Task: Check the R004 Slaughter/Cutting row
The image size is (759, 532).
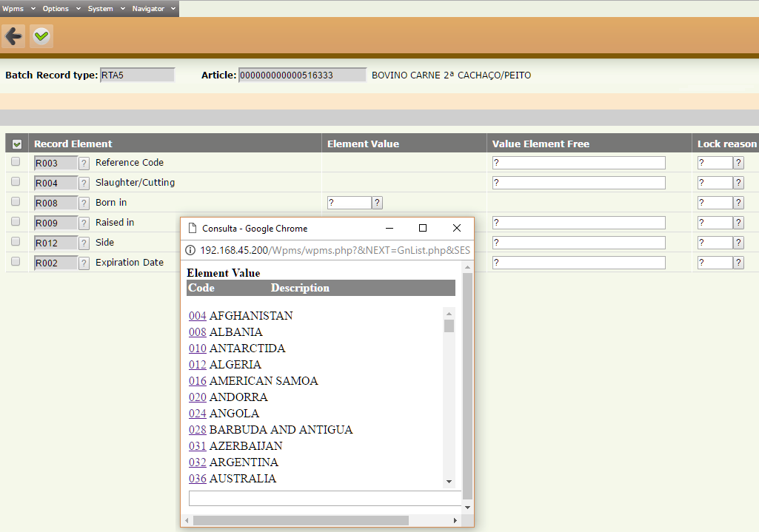Action: click(x=16, y=181)
